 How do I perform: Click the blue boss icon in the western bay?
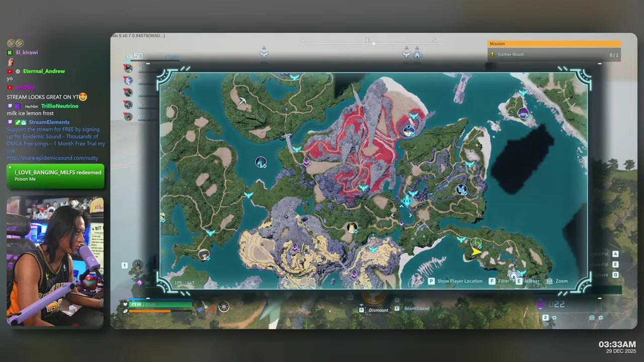[x=261, y=162]
